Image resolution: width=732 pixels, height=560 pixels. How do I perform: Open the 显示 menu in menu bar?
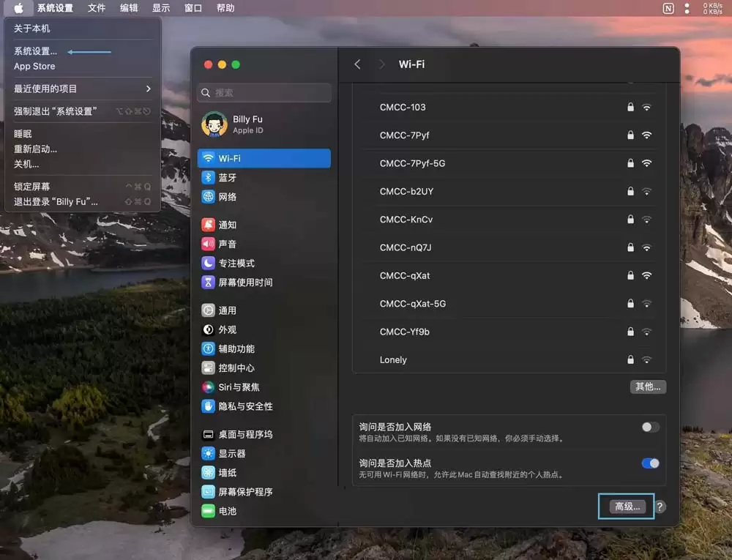pos(163,8)
